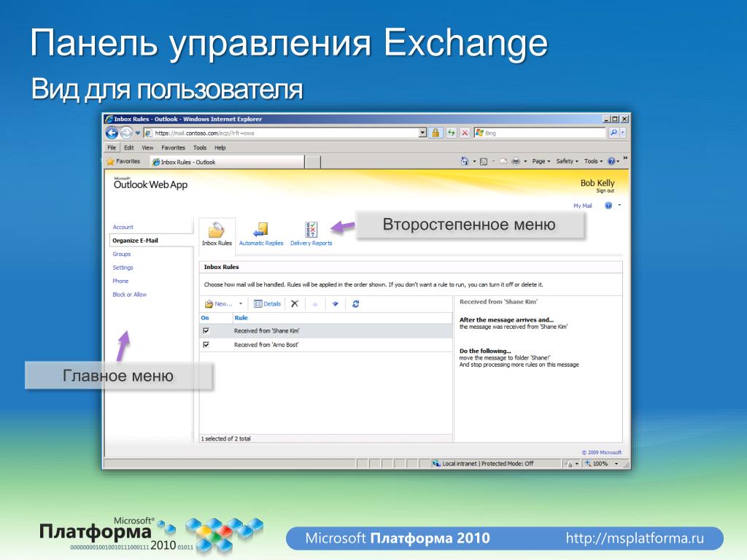
Task: Click the magnifier Search button
Action: point(614,133)
